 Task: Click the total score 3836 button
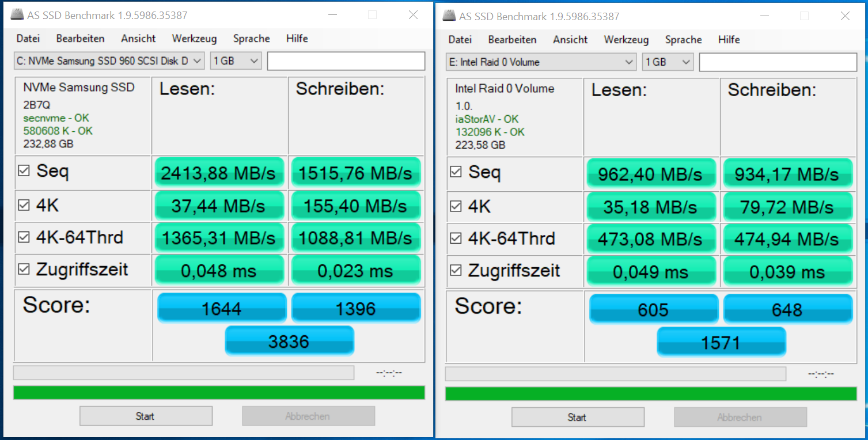tap(289, 341)
